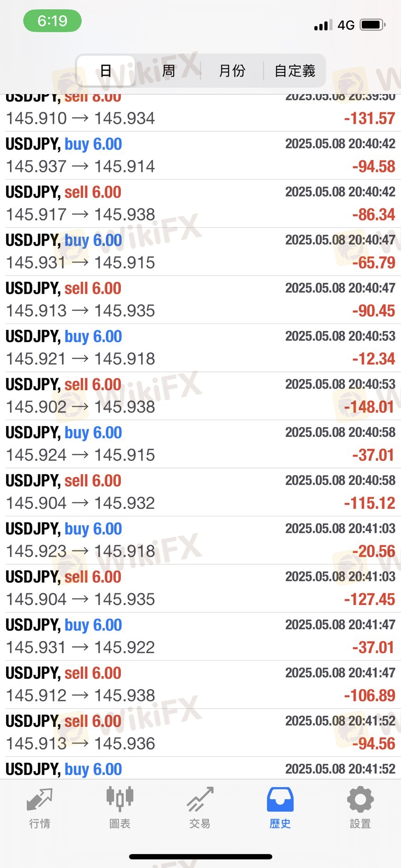Select the trade showing -65.79 loss
Image resolution: width=401 pixels, height=868 pixels.
tap(200, 251)
